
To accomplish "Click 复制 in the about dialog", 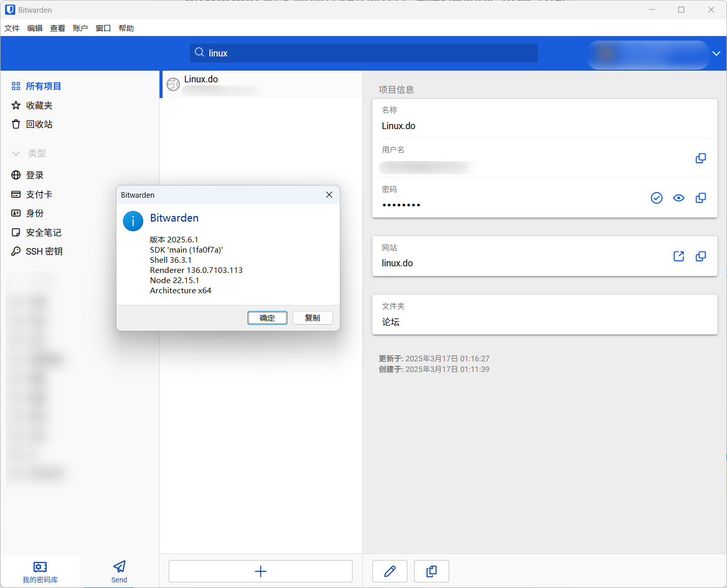I will click(x=312, y=318).
